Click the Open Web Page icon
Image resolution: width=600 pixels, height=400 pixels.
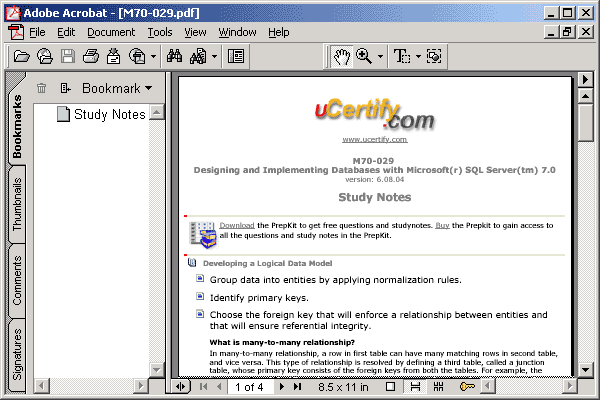click(45, 56)
